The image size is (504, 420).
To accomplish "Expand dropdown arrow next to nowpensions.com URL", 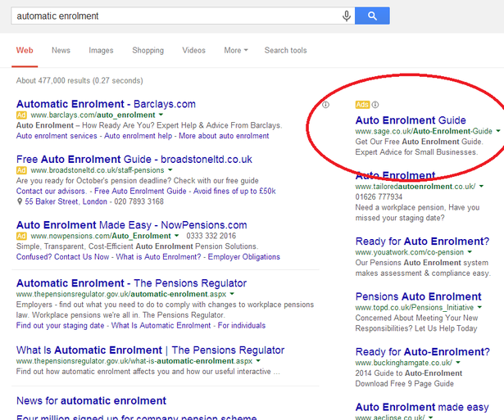I will 176,236.
